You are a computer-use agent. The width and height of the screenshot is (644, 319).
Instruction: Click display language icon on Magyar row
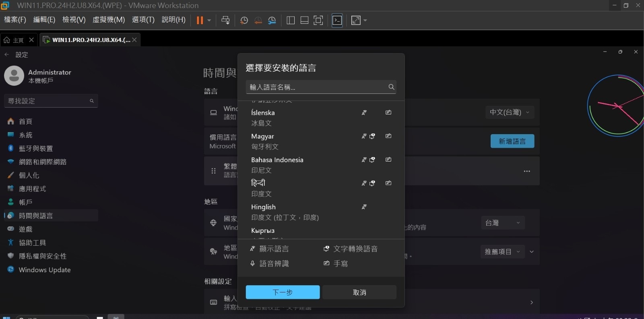[364, 136]
